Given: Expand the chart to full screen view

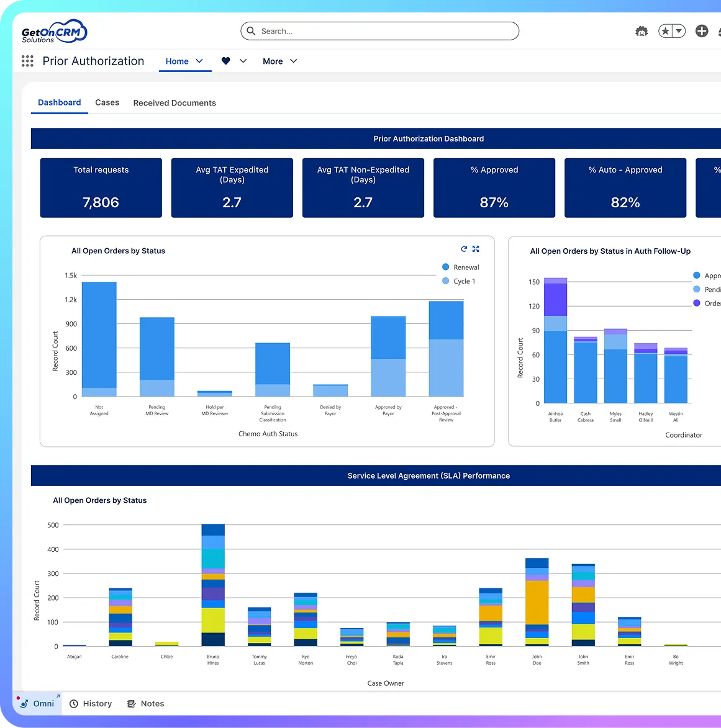Looking at the screenshot, I should [x=476, y=249].
